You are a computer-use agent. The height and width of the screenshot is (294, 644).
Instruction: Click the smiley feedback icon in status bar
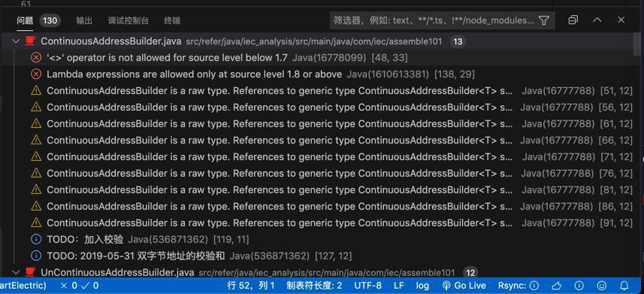click(x=602, y=286)
